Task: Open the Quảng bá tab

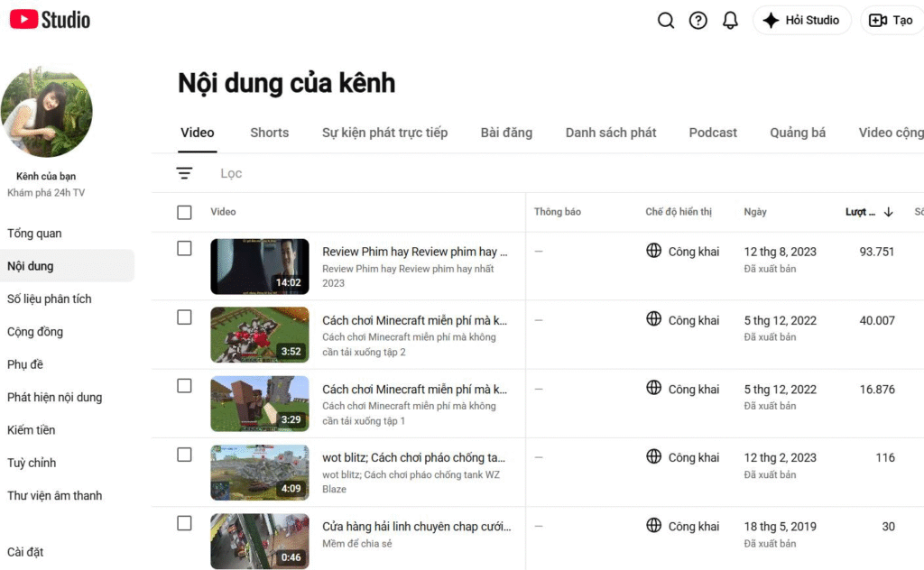Action: pyautogui.click(x=798, y=133)
